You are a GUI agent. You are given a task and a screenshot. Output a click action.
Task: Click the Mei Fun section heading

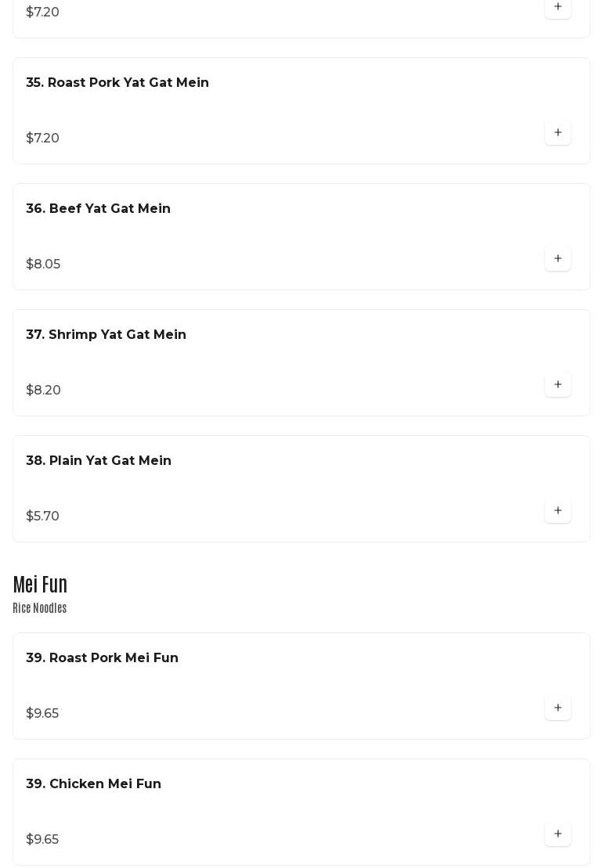coord(40,585)
